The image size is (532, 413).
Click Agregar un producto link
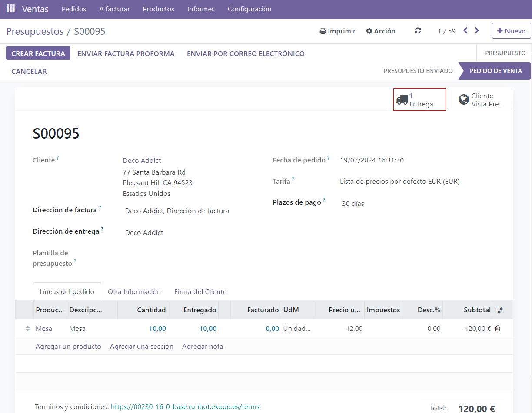click(68, 347)
